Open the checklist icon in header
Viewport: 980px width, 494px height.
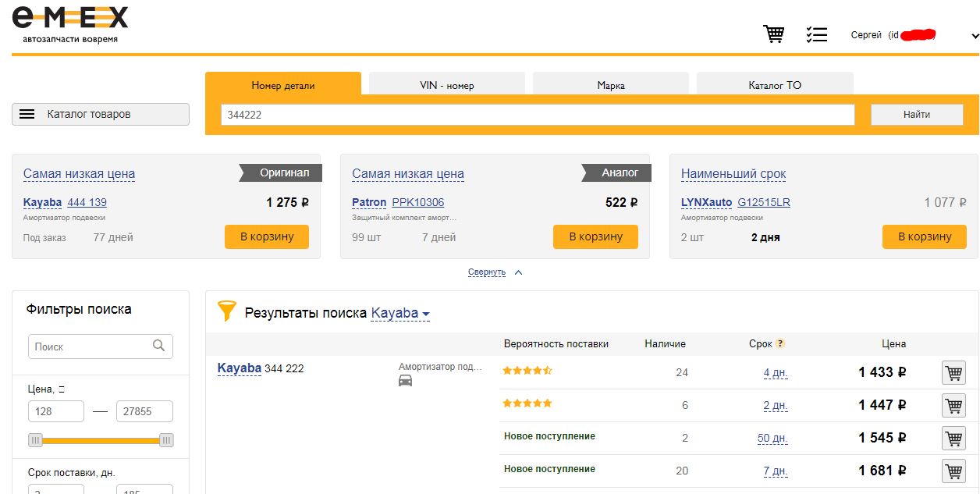pos(816,34)
